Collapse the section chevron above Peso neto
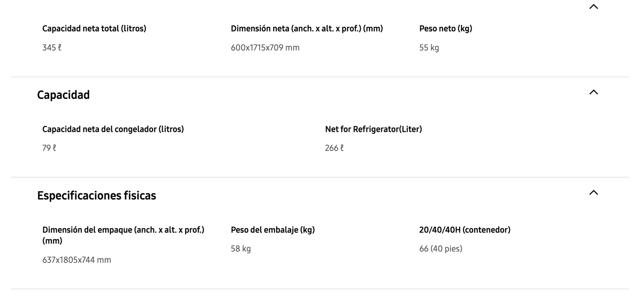The image size is (644, 297). click(x=593, y=7)
